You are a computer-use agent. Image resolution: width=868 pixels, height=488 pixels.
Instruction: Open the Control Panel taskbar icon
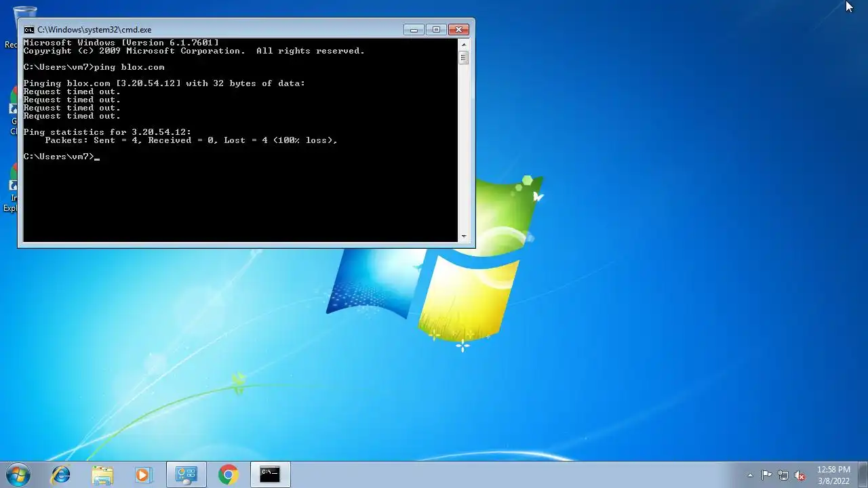coord(186,474)
